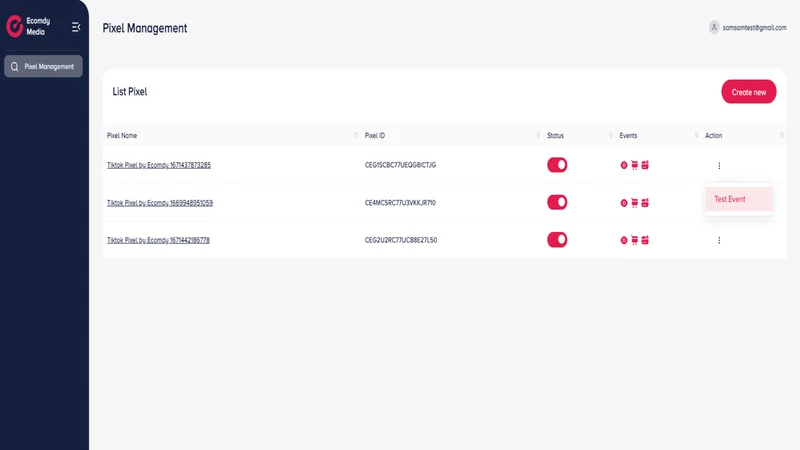Disable status toggle for pixel 1671437873285
The width and height of the screenshot is (800, 450).
click(x=557, y=165)
